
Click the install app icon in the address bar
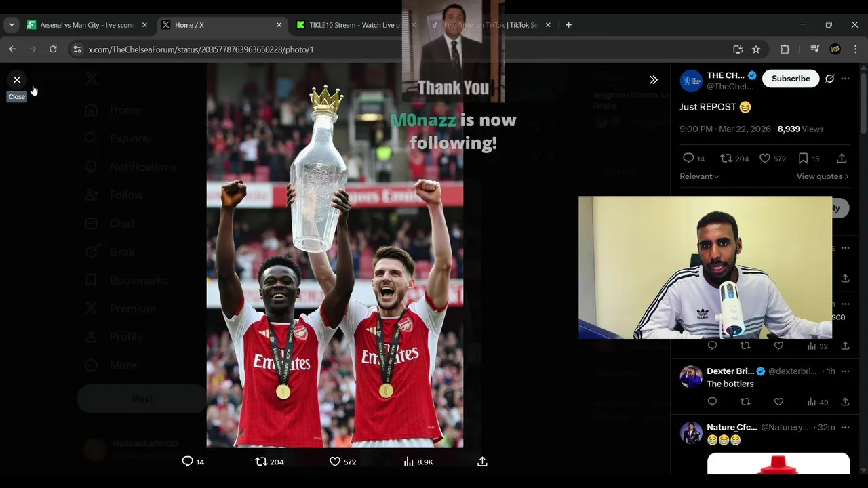coord(738,49)
